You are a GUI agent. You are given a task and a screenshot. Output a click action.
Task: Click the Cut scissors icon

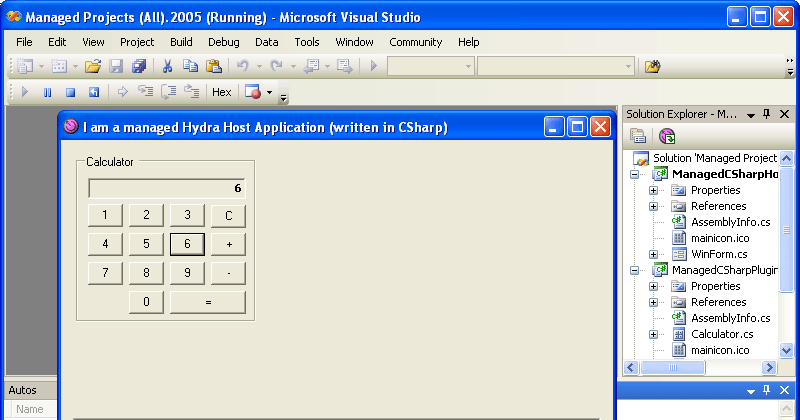pyautogui.click(x=167, y=66)
